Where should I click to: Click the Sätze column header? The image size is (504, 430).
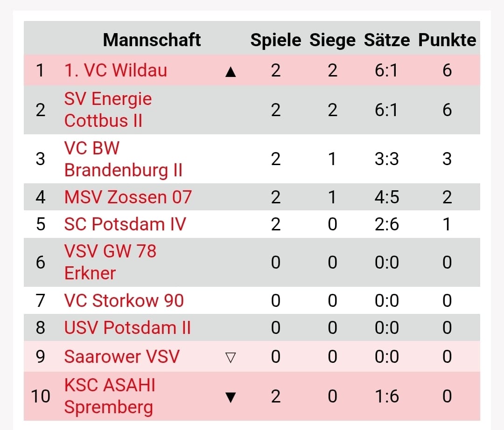[x=387, y=40]
